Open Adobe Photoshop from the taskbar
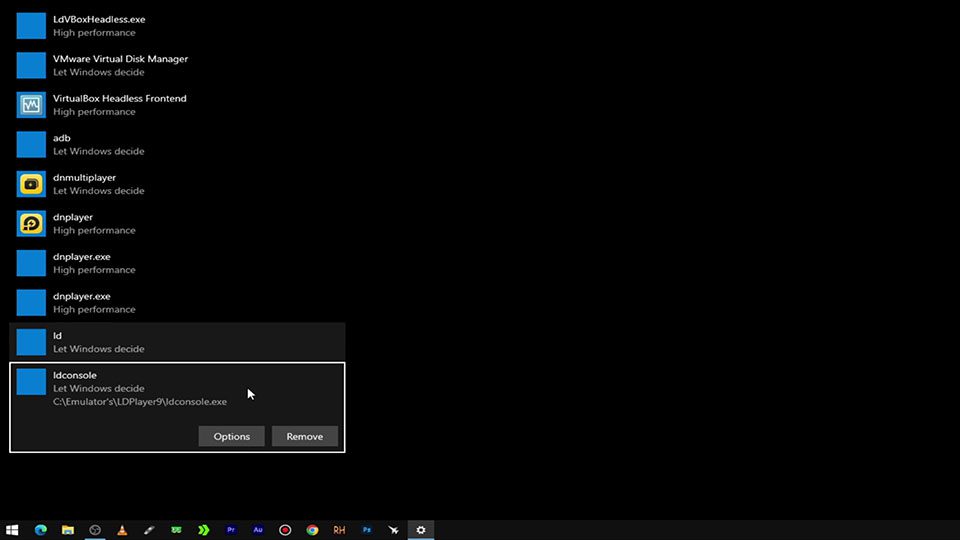 [x=366, y=530]
